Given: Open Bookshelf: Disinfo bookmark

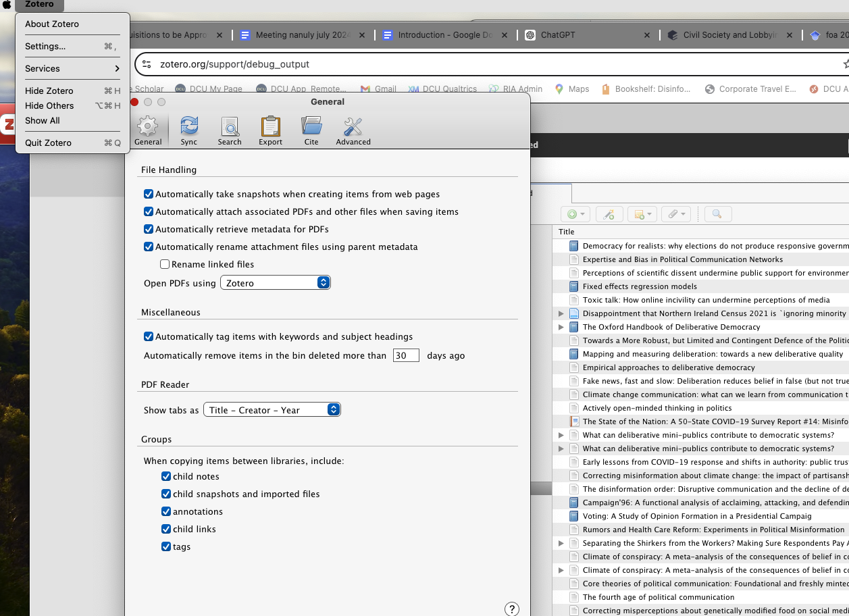Looking at the screenshot, I should coord(646,88).
